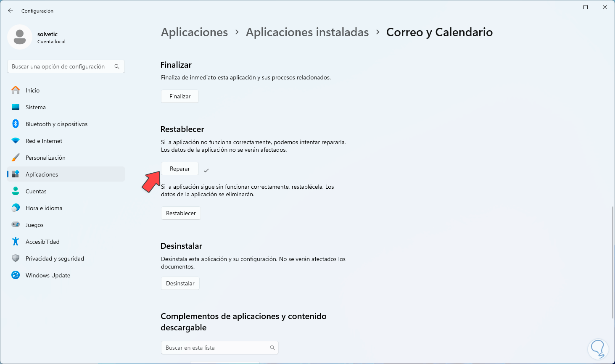Click the Inicio home icon
Image resolution: width=615 pixels, height=364 pixels.
point(16,90)
